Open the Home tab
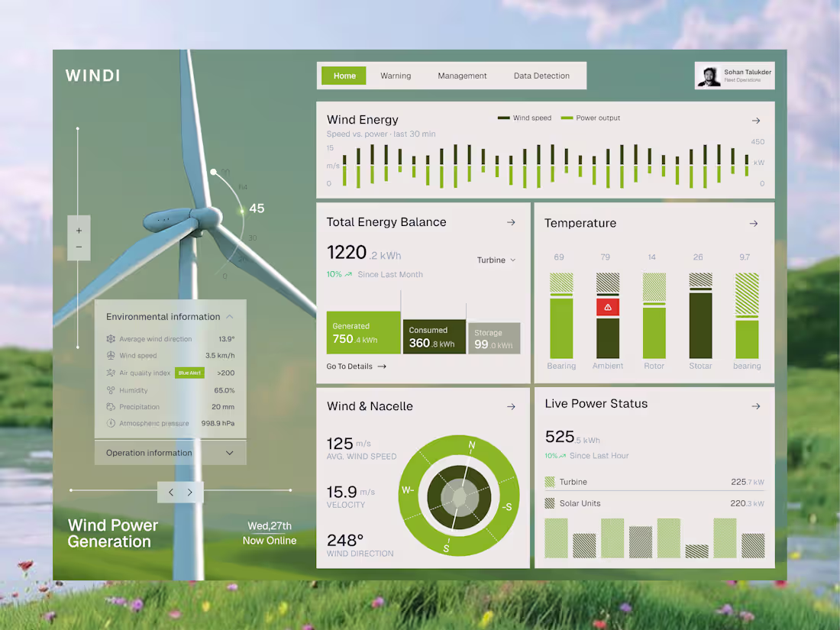 344,76
